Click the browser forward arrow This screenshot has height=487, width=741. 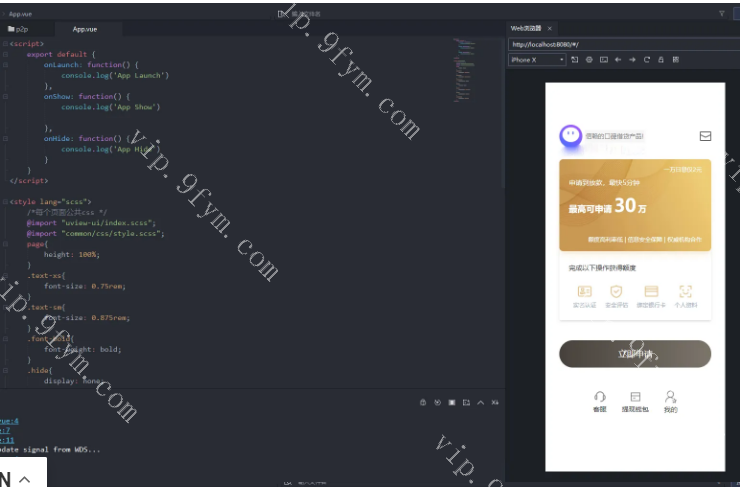(x=632, y=60)
